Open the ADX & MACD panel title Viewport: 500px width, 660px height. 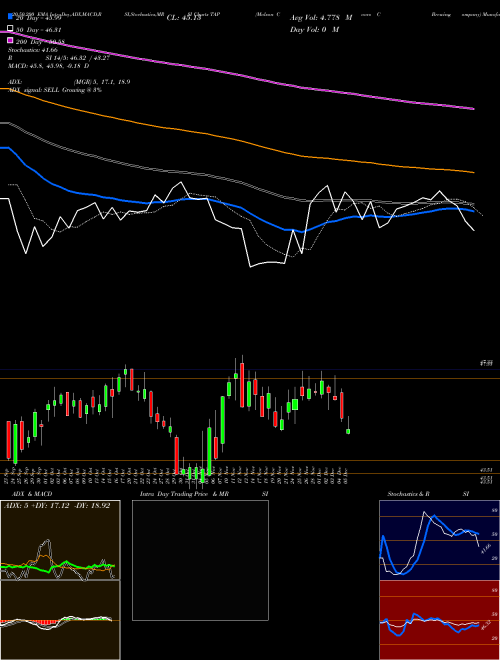(x=32, y=494)
